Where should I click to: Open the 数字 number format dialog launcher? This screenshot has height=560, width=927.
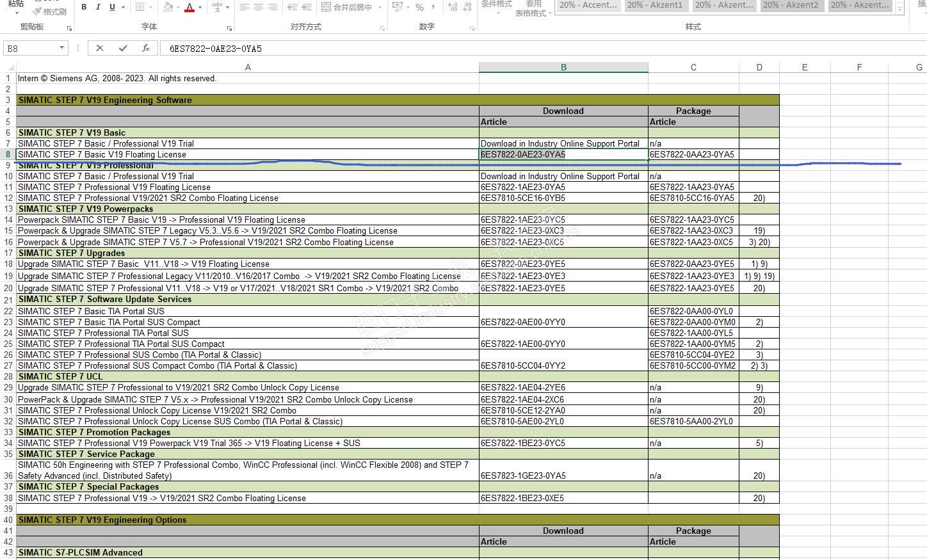[x=472, y=28]
